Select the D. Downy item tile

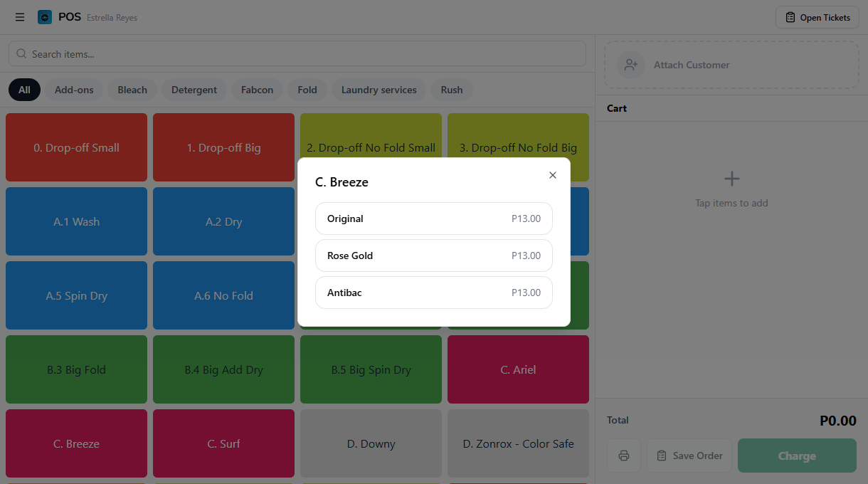[371, 443]
